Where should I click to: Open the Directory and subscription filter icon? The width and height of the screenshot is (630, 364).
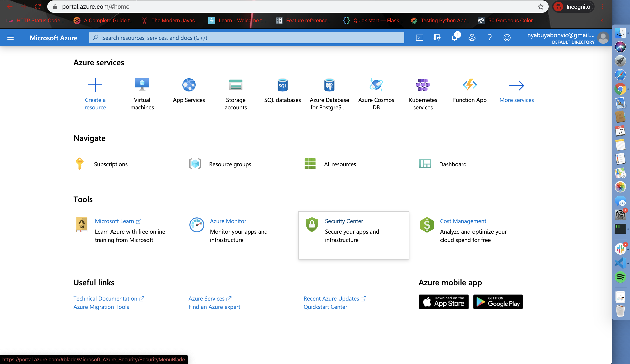pyautogui.click(x=437, y=38)
